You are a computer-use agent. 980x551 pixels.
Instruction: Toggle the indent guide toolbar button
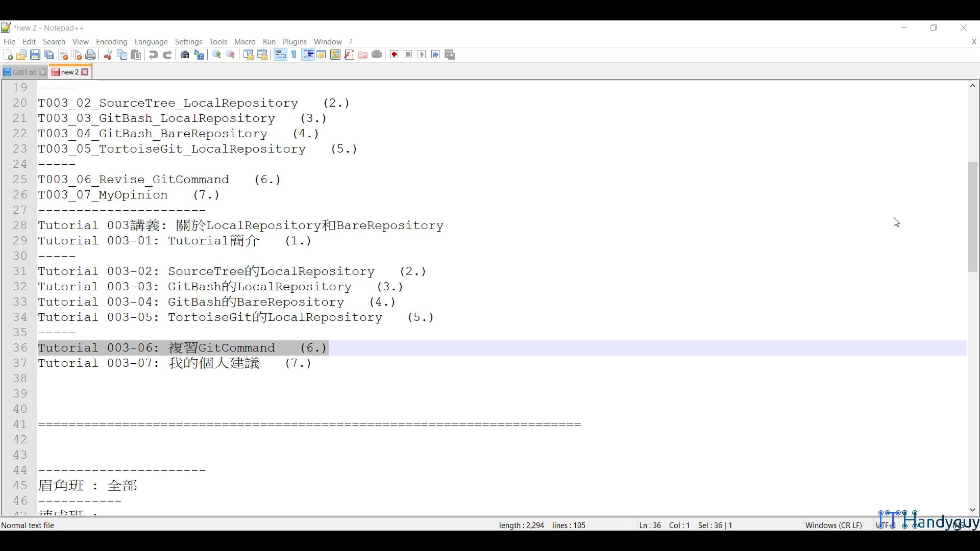coord(308,55)
